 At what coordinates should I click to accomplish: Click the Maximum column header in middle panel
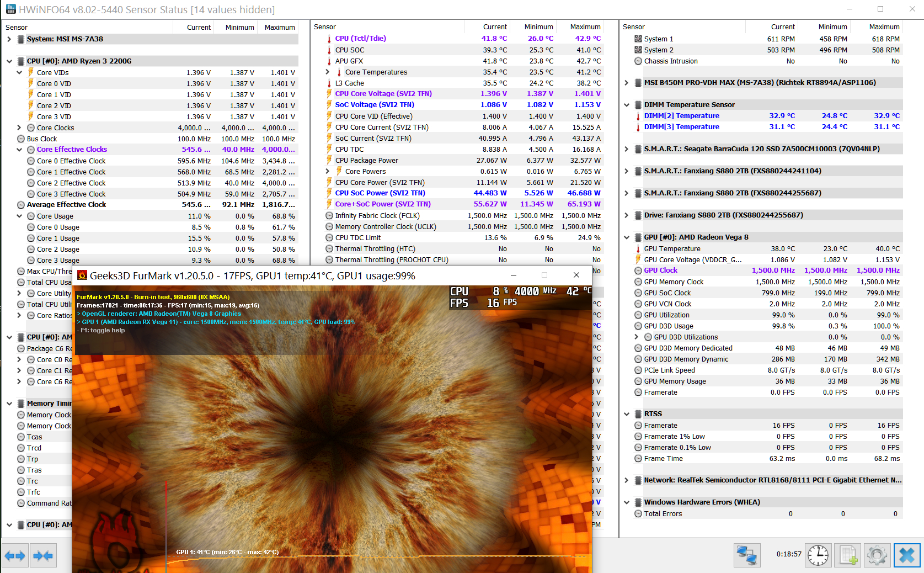(x=579, y=26)
